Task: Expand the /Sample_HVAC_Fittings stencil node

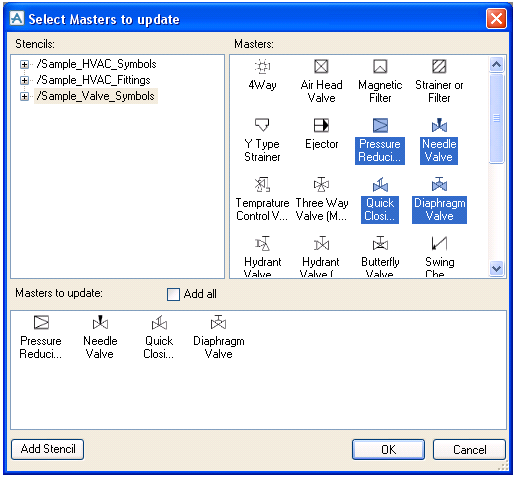Action: coord(24,80)
